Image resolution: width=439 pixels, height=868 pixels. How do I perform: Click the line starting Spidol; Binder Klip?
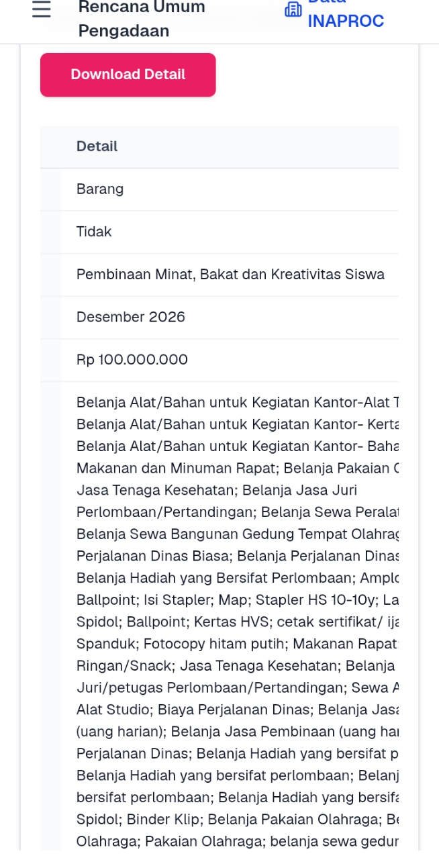(x=238, y=820)
